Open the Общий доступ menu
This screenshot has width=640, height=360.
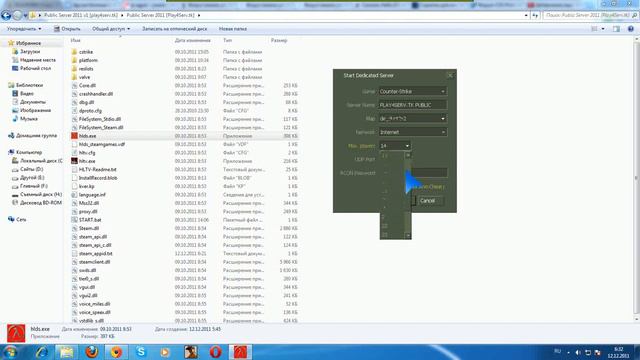111,29
